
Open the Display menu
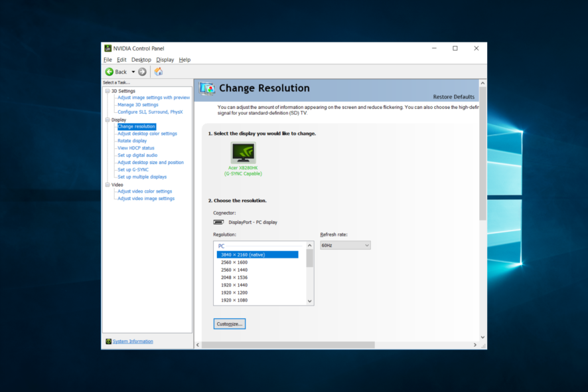(x=165, y=60)
